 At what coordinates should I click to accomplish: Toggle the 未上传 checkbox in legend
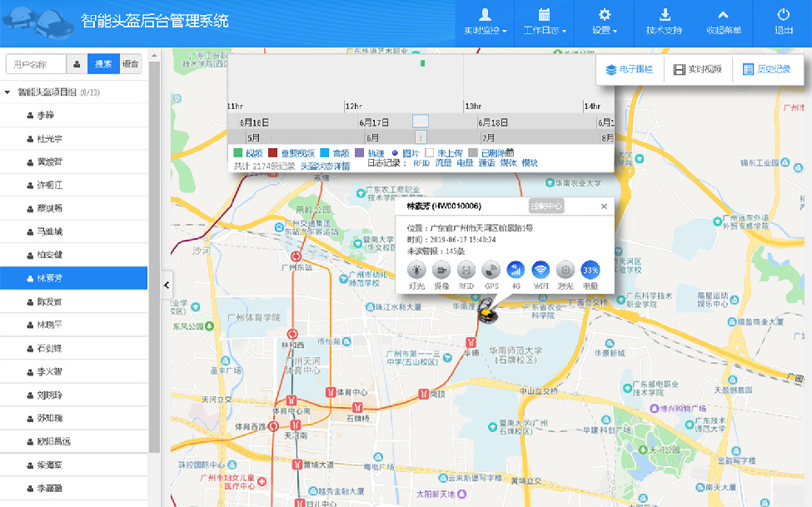(x=430, y=153)
